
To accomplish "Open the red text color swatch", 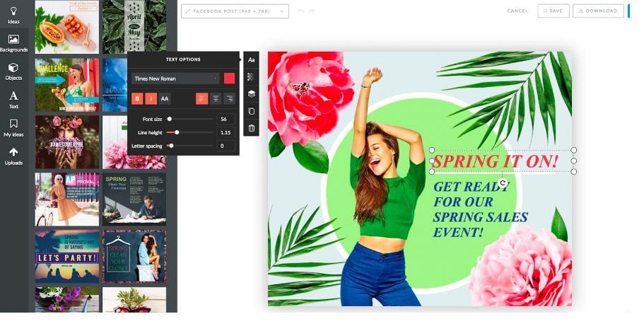I will click(x=229, y=78).
